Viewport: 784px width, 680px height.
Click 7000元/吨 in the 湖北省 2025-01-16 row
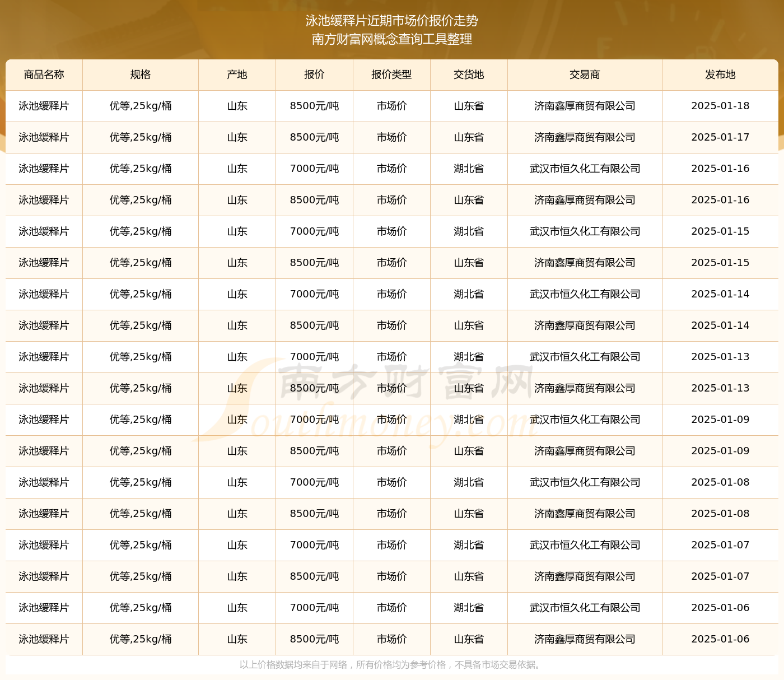(314, 169)
